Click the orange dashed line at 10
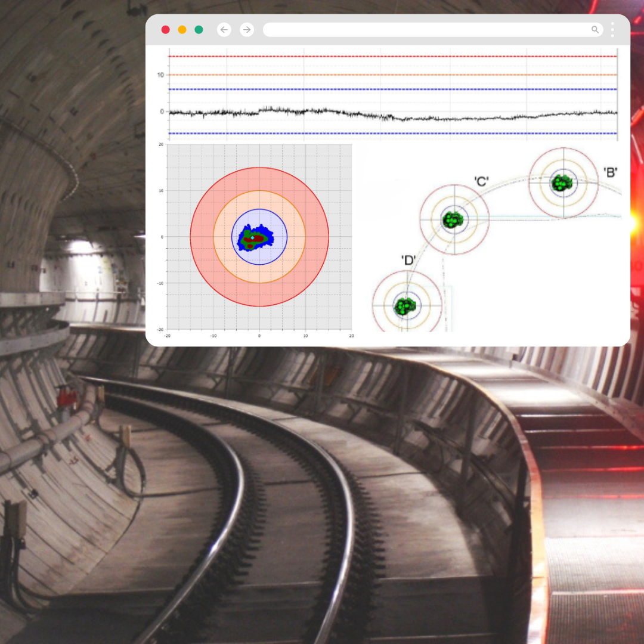This screenshot has height=644, width=644. (394, 75)
